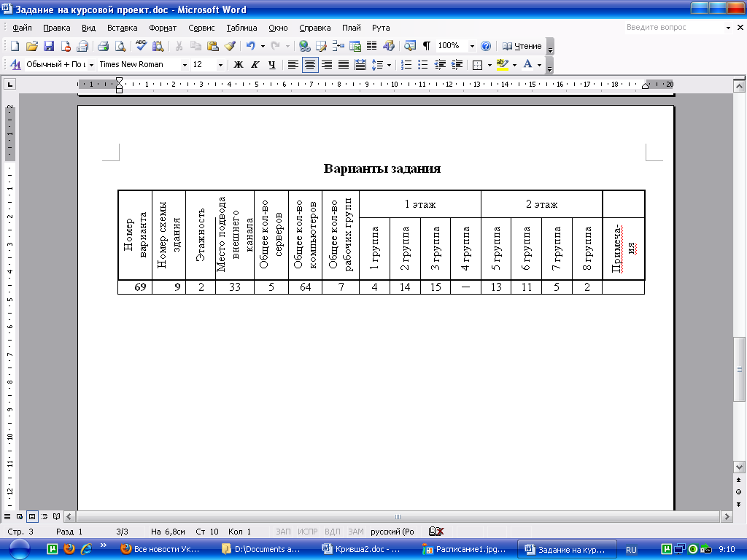Undo the last action
Image resolution: width=747 pixels, height=560 pixels.
pos(251,46)
